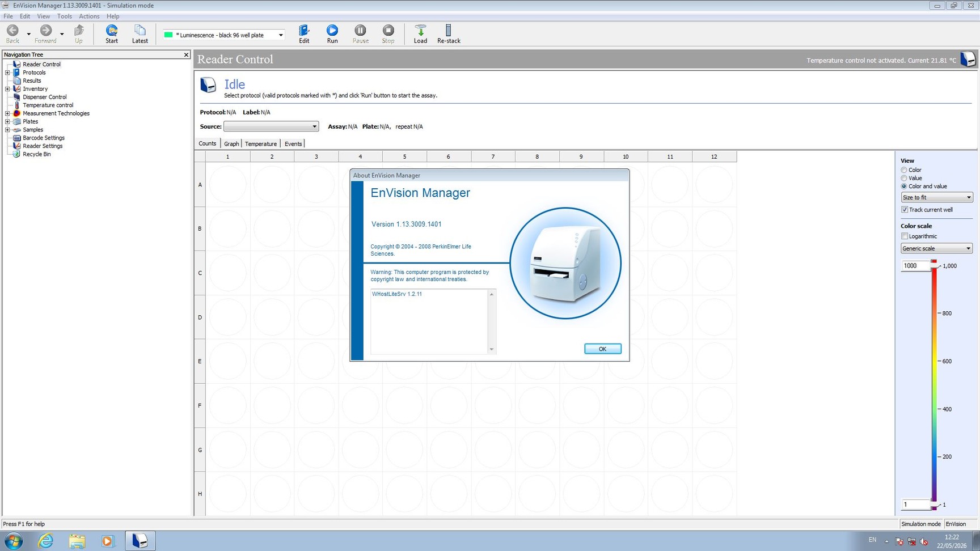980x551 pixels.
Task: Open the Tools menu
Action: pyautogui.click(x=65, y=16)
